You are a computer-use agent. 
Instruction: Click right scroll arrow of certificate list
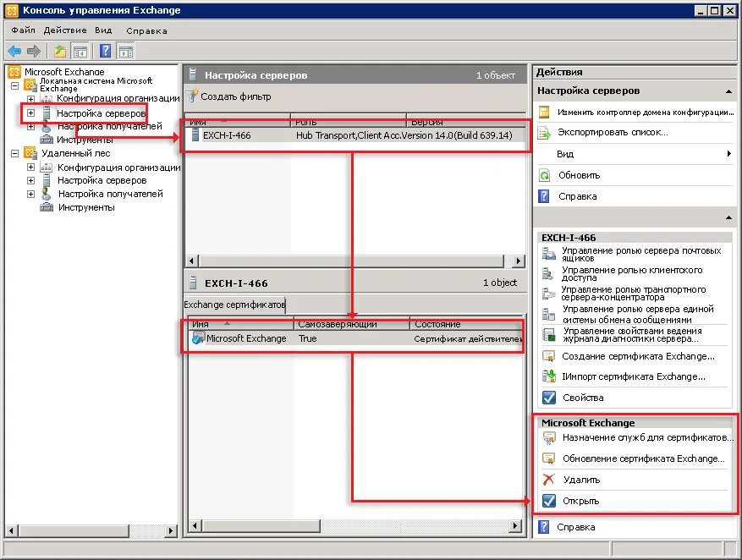(x=515, y=525)
